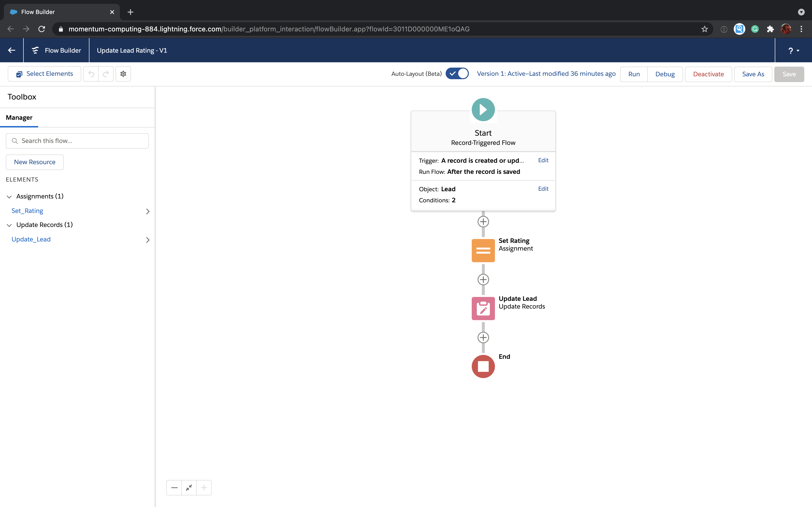Image resolution: width=812 pixels, height=507 pixels.
Task: Click the flow search field in Toolbox
Action: (x=77, y=141)
